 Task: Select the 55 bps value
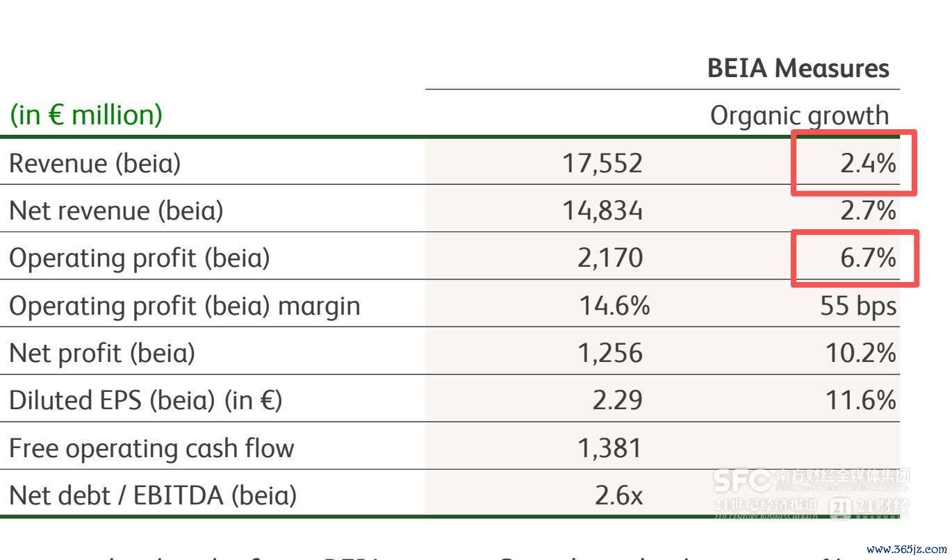[x=858, y=306]
